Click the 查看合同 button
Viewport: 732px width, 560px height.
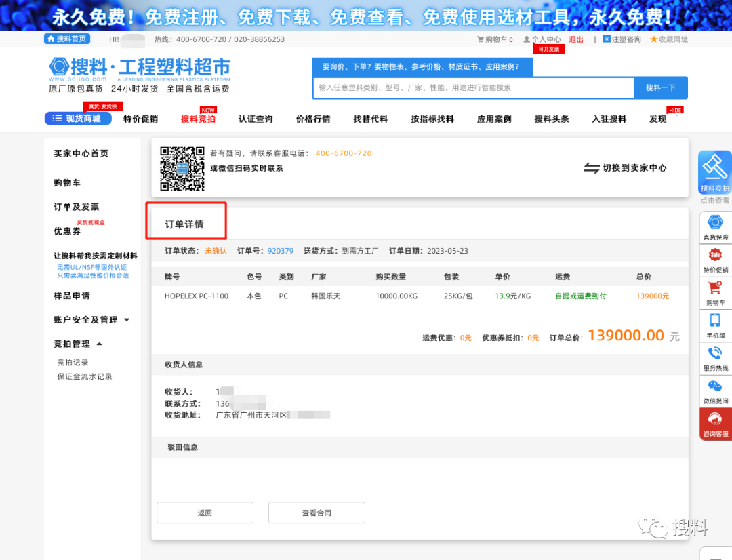point(317,513)
